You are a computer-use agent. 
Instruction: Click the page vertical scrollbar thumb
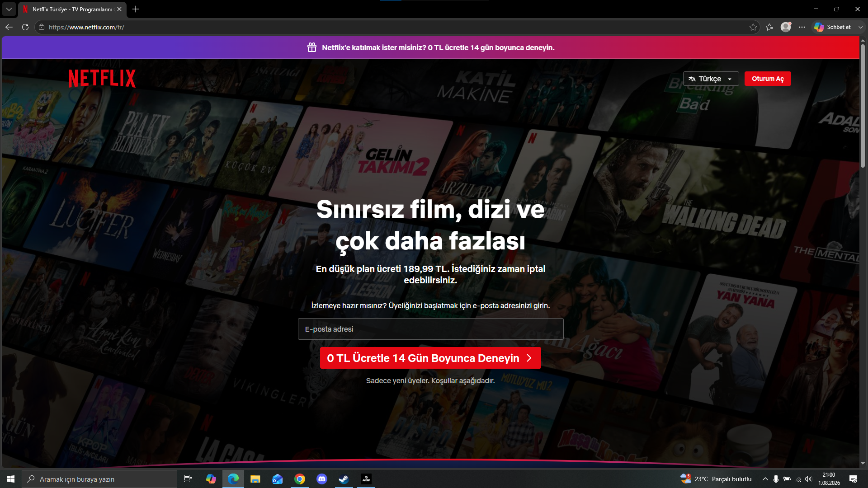pyautogui.click(x=863, y=106)
